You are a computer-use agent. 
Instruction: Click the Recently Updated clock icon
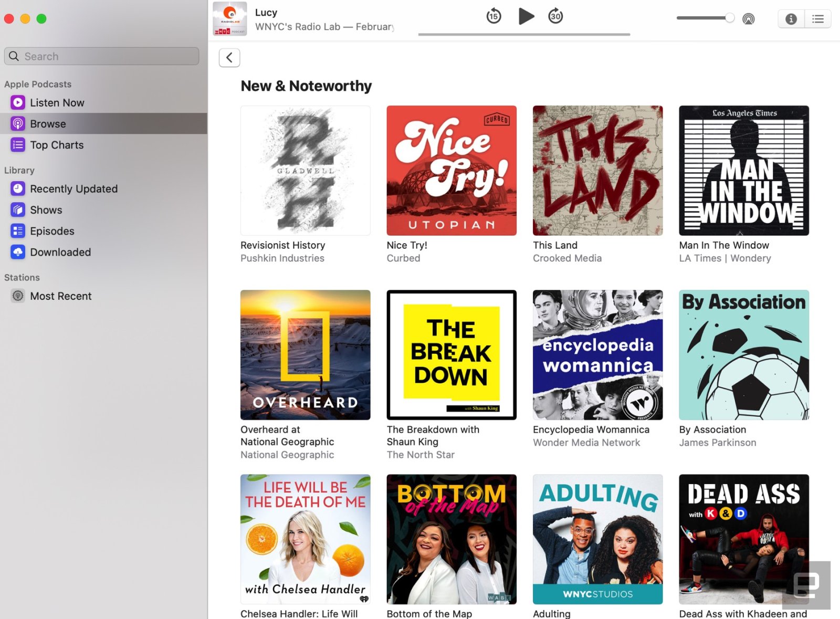pyautogui.click(x=18, y=189)
